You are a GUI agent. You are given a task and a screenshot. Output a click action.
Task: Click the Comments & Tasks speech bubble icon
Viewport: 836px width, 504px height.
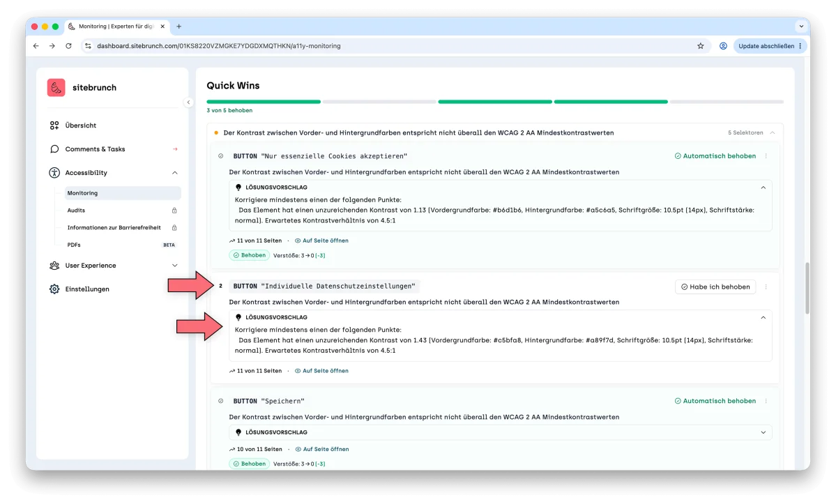pos(54,149)
